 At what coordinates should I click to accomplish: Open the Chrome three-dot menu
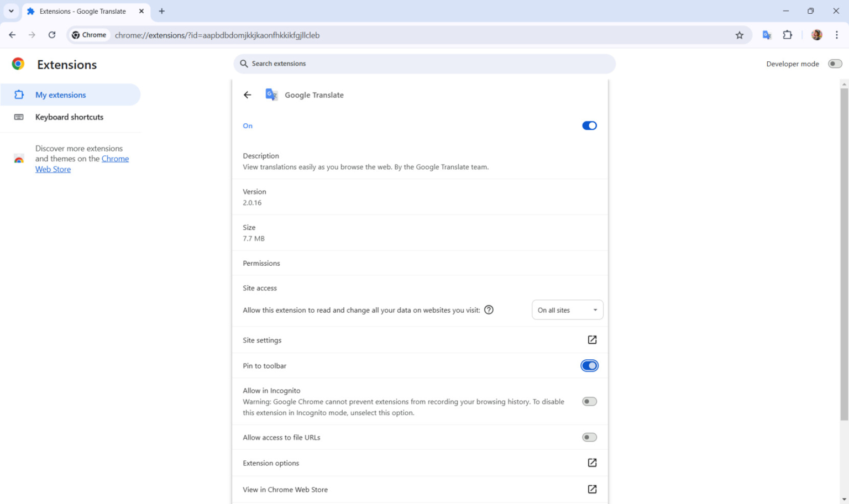(837, 35)
